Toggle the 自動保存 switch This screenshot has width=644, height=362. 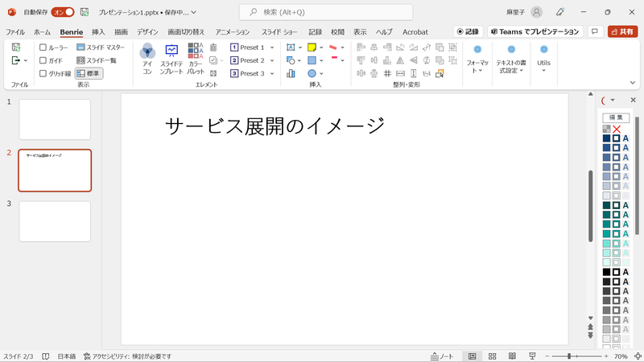[x=63, y=12]
